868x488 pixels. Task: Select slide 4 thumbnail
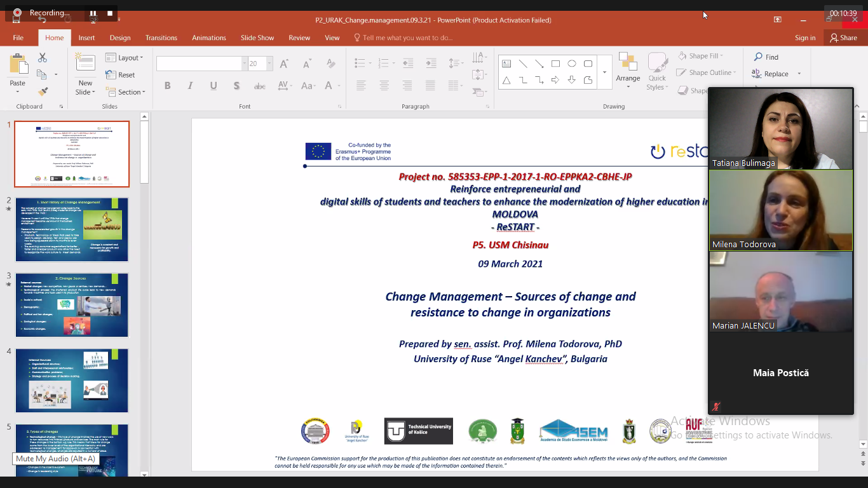click(x=72, y=381)
